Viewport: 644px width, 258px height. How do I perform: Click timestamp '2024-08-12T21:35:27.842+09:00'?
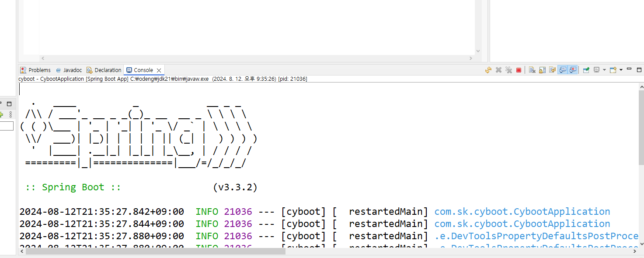coord(101,212)
